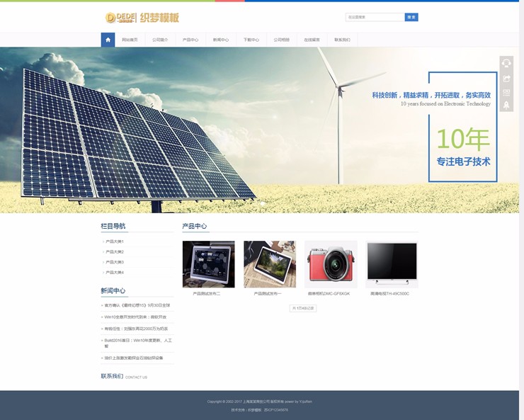
Task: Open the 产品中心 navigation menu item
Action: coord(190,40)
